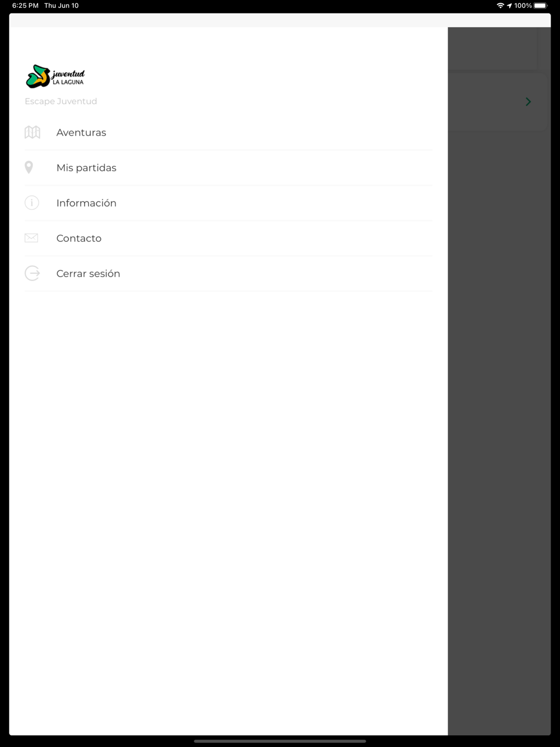Expand the green chevron on the dimmed card
The width and height of the screenshot is (560, 747).
[x=528, y=101]
